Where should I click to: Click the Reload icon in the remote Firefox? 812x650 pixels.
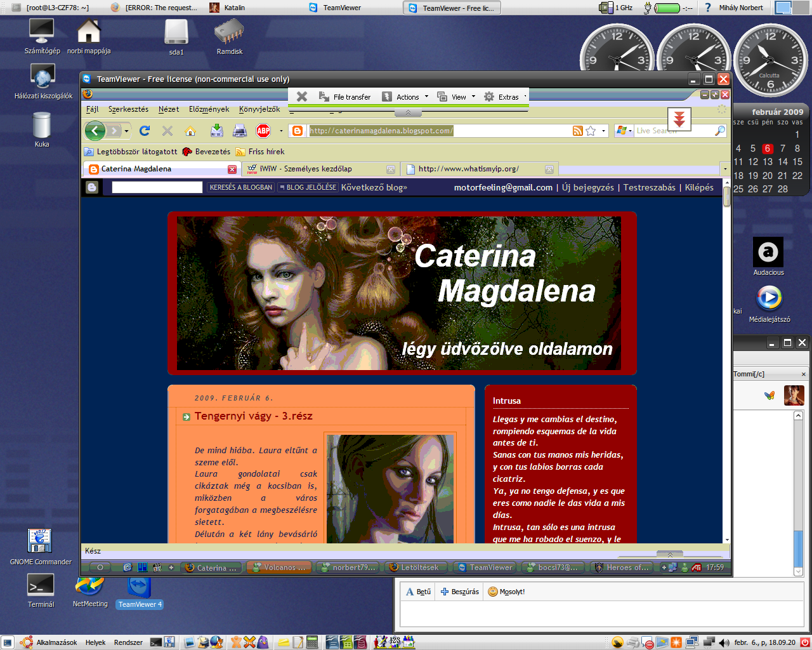[145, 131]
